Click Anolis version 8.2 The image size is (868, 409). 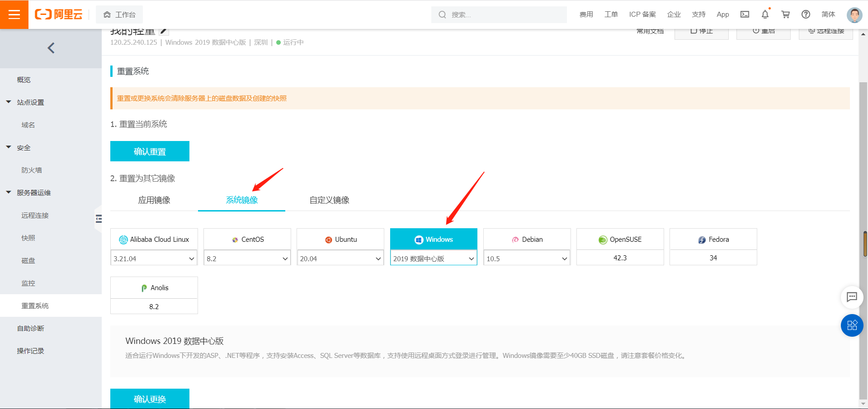tap(154, 306)
